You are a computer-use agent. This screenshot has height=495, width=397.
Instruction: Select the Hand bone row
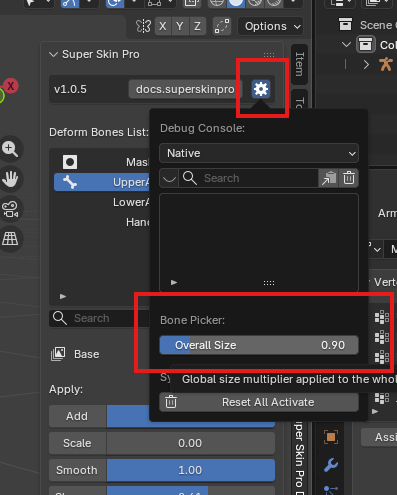click(x=102, y=222)
